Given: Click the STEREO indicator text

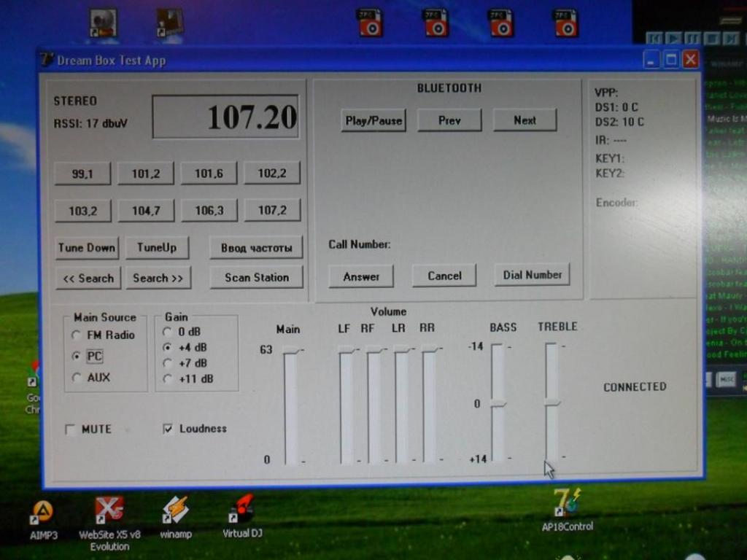Looking at the screenshot, I should (75, 101).
